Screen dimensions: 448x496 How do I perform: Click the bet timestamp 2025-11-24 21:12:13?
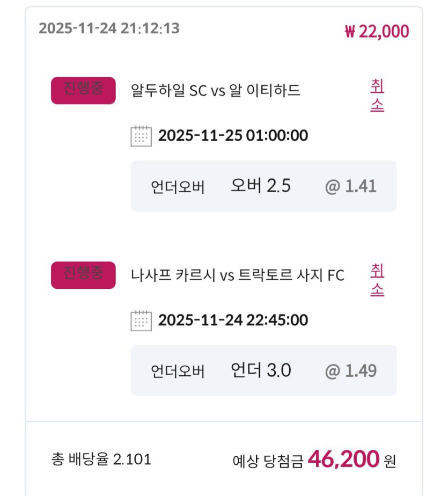(x=109, y=28)
